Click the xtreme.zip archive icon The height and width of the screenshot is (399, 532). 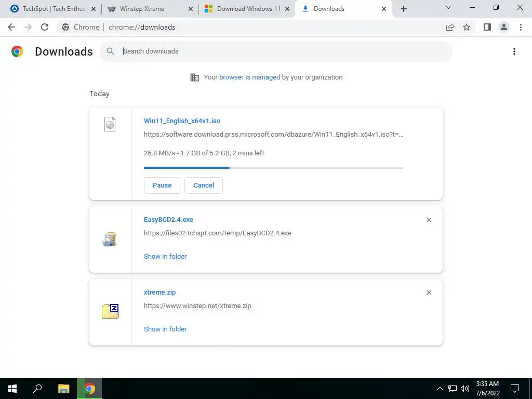[110, 311]
